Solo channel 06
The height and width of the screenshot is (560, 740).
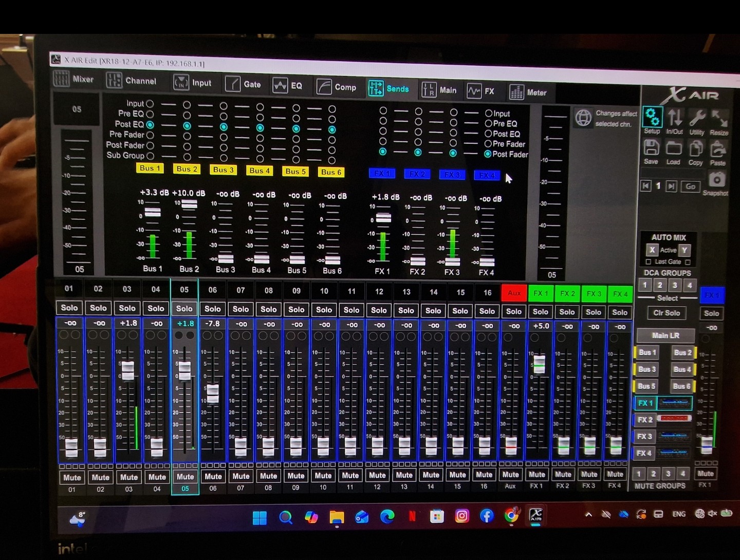(x=212, y=309)
